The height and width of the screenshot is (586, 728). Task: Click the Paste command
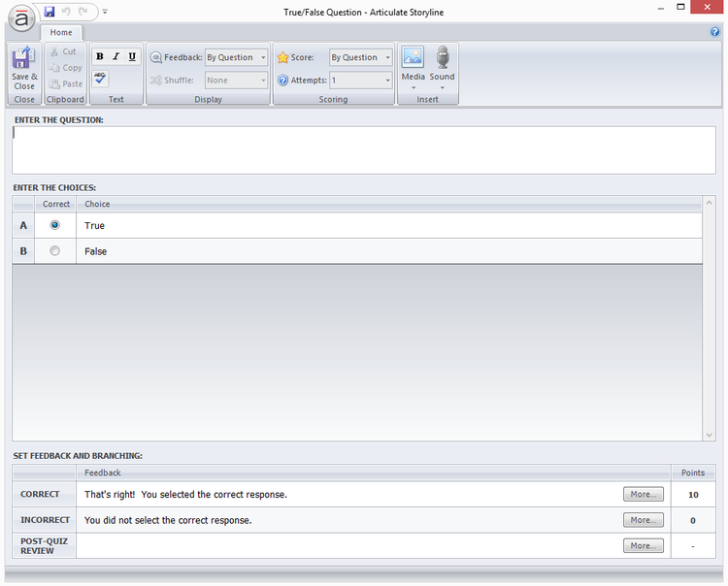coord(66,84)
